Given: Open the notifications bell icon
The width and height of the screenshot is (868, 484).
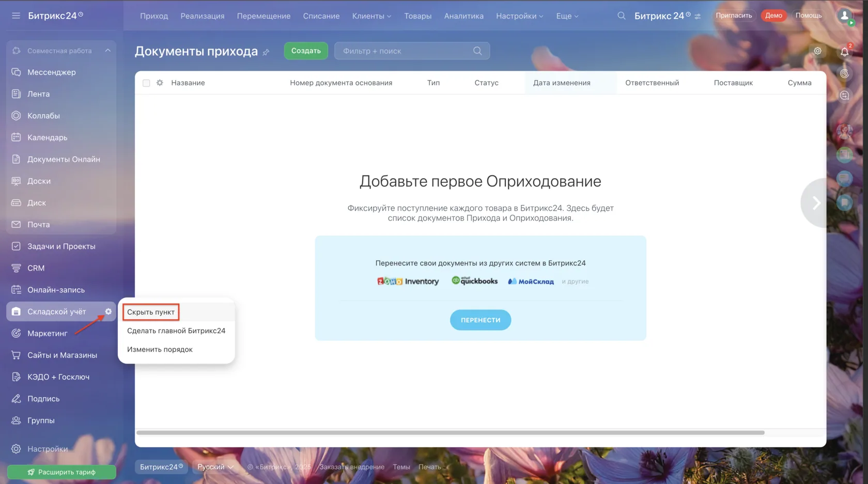Looking at the screenshot, I should coord(844,51).
